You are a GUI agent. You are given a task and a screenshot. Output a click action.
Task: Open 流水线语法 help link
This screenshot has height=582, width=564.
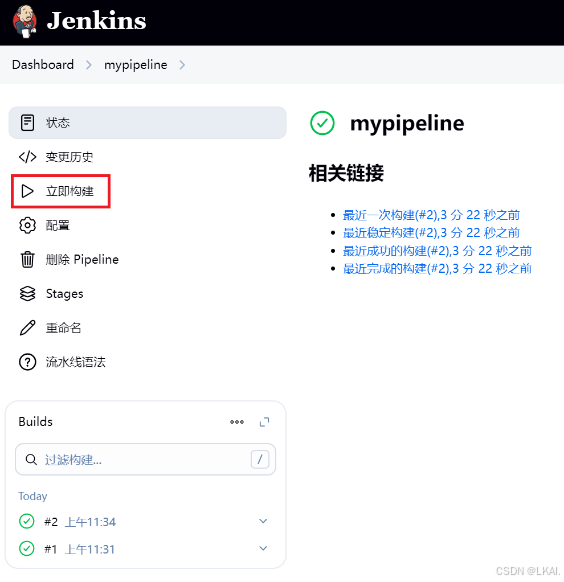[75, 362]
